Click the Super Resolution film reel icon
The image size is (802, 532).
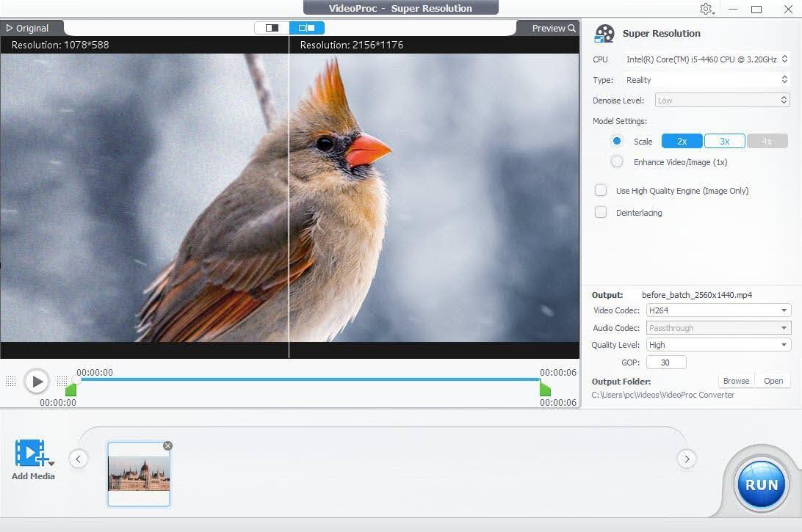tap(604, 34)
